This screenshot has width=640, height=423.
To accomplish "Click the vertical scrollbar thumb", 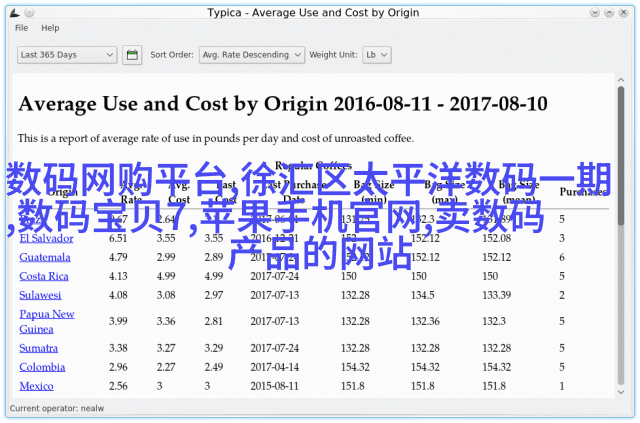I will point(621,156).
